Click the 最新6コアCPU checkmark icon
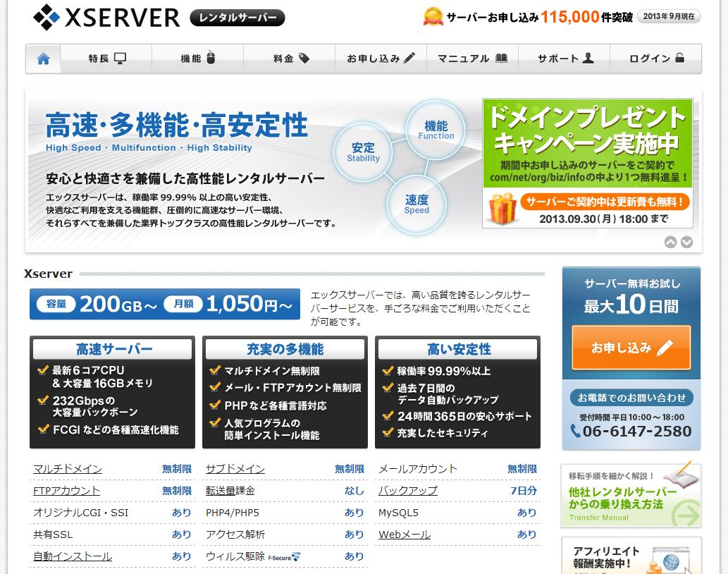 point(43,370)
